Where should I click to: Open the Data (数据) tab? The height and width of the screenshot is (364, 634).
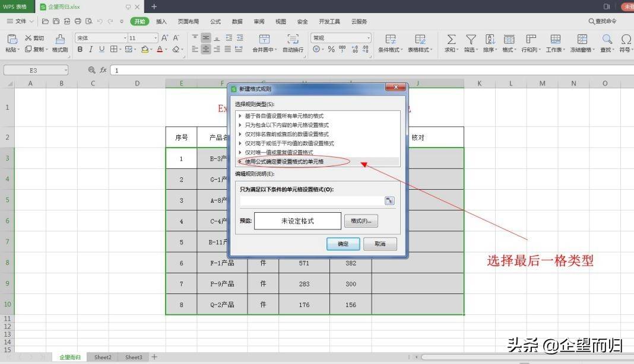[237, 21]
